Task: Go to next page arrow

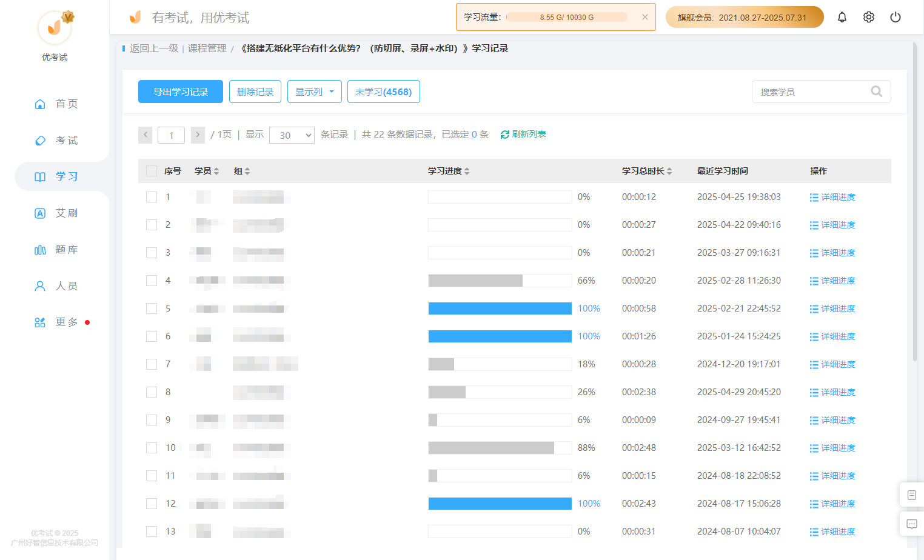Action: tap(198, 135)
